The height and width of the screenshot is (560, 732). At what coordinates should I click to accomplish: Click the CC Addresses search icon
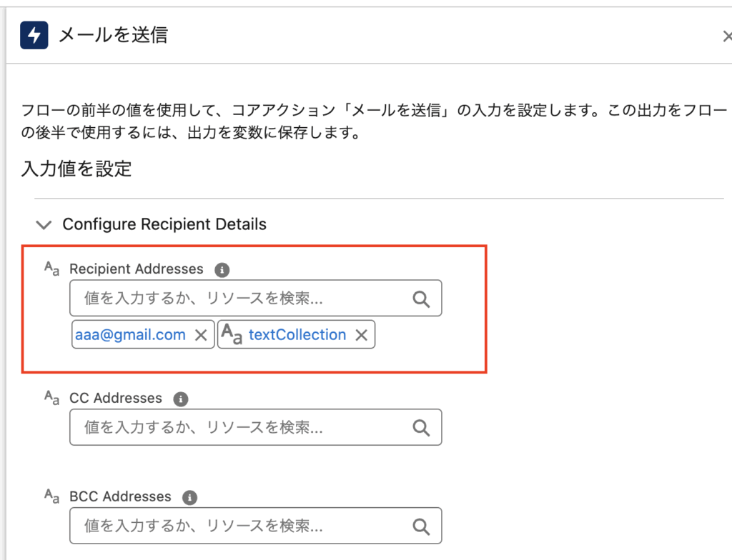(x=422, y=427)
